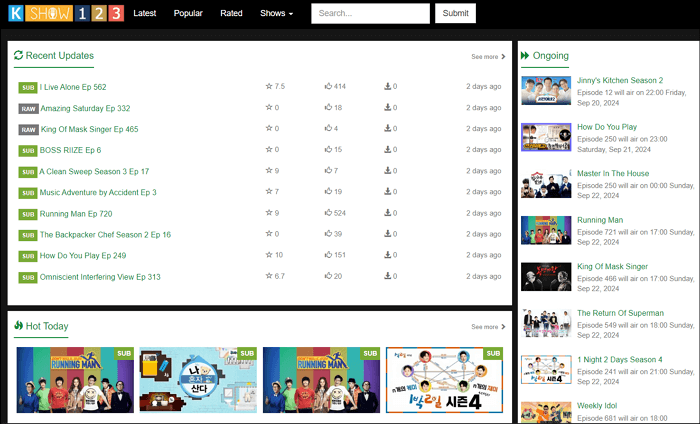This screenshot has width=700, height=424.
Task: Open The Backpacker Chef Season 2 Ep 16
Action: click(x=105, y=235)
